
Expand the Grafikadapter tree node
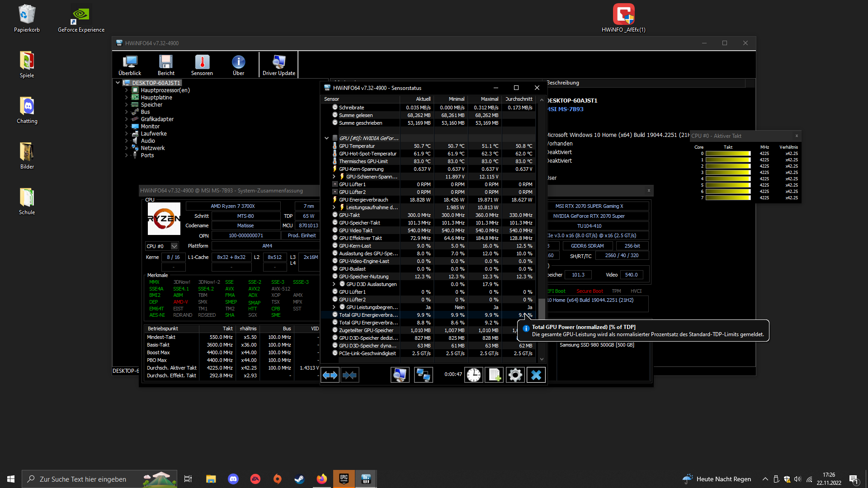click(x=127, y=119)
